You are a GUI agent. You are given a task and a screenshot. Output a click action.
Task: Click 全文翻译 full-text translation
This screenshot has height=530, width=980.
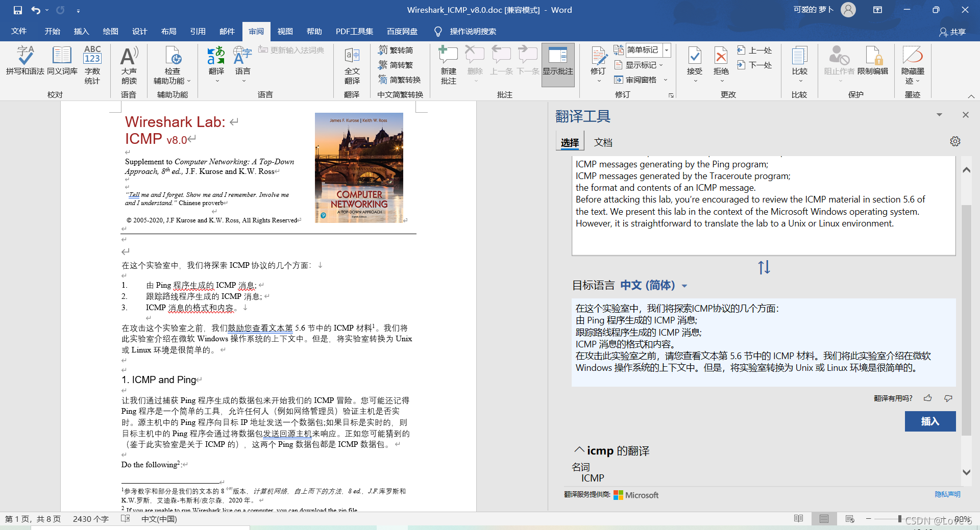click(x=352, y=65)
